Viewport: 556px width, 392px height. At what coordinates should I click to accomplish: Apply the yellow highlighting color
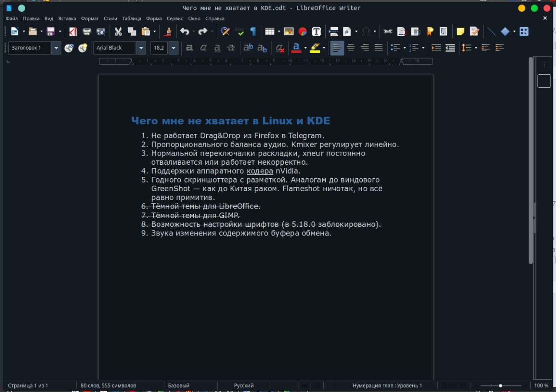315,48
